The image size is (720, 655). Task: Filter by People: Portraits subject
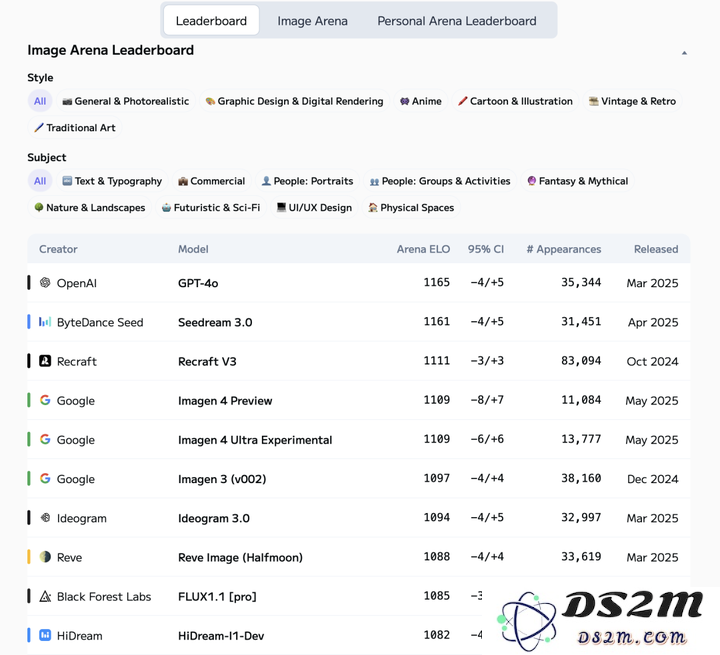click(x=307, y=181)
